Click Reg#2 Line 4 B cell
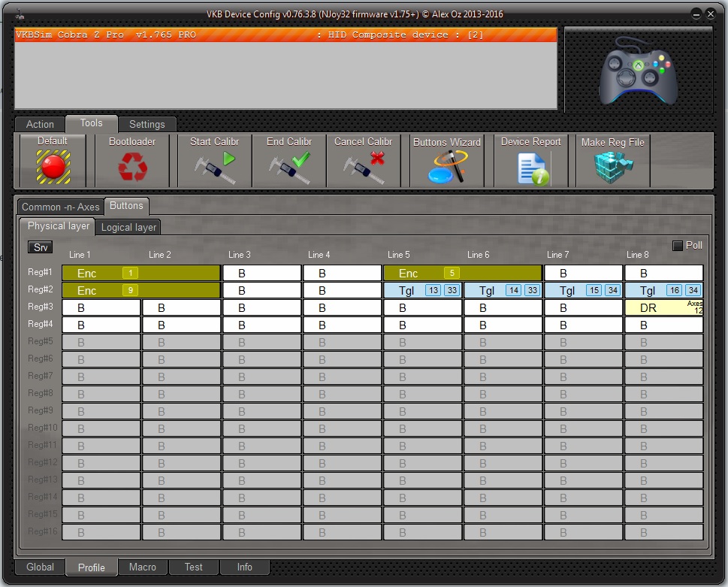 (342, 290)
